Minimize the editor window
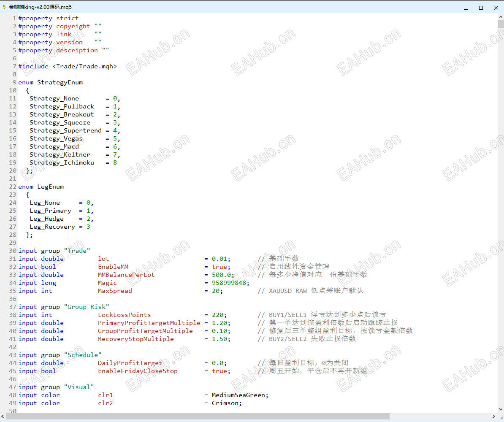Viewport: 504px width, 422px height. tap(466, 8)
